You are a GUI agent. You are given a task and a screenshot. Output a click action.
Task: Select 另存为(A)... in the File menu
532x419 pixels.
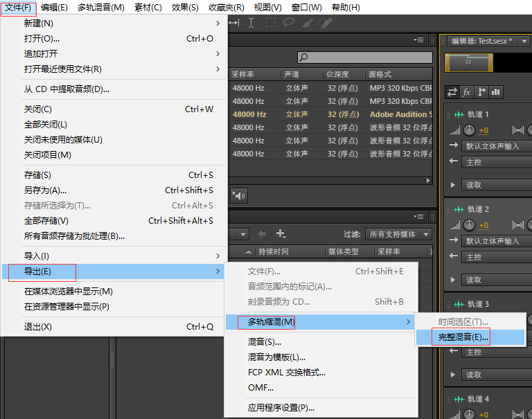[45, 190]
